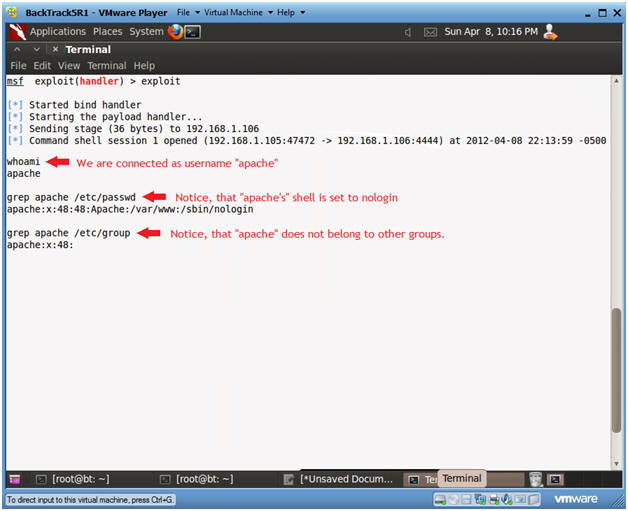Click the 'apache:x:48:' output line
This screenshot has height=511, width=628.
pos(40,245)
